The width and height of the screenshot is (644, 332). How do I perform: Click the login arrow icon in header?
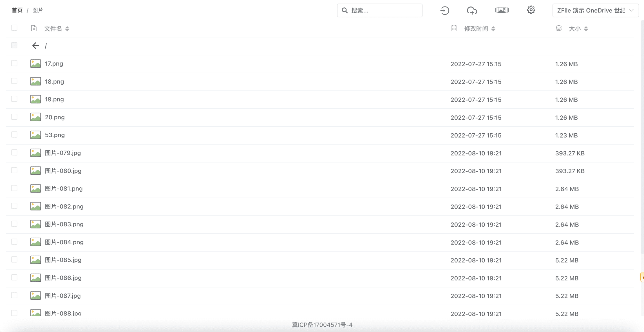point(444,11)
